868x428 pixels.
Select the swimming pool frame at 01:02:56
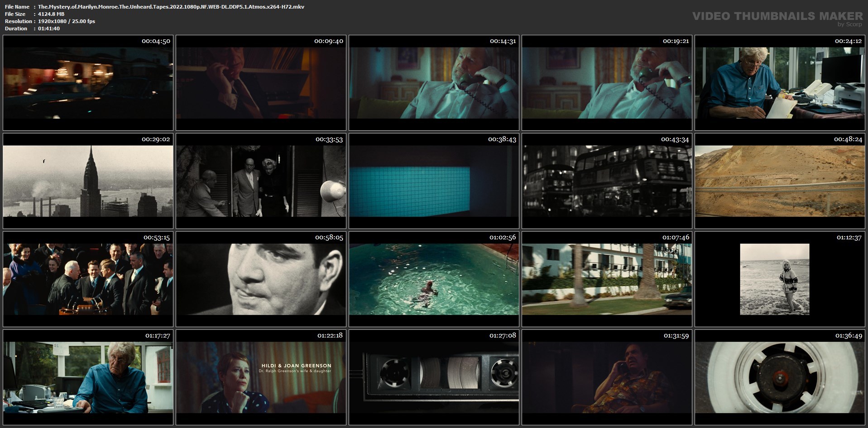tap(434, 279)
